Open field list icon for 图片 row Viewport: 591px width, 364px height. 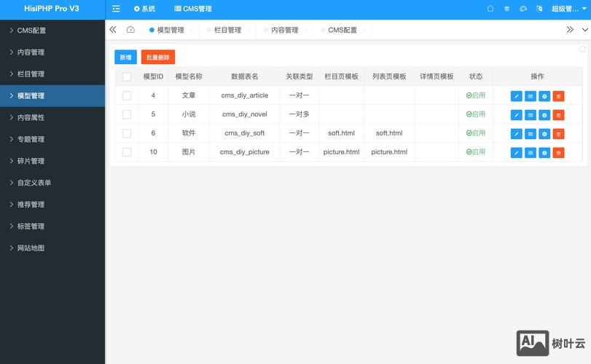(x=531, y=153)
